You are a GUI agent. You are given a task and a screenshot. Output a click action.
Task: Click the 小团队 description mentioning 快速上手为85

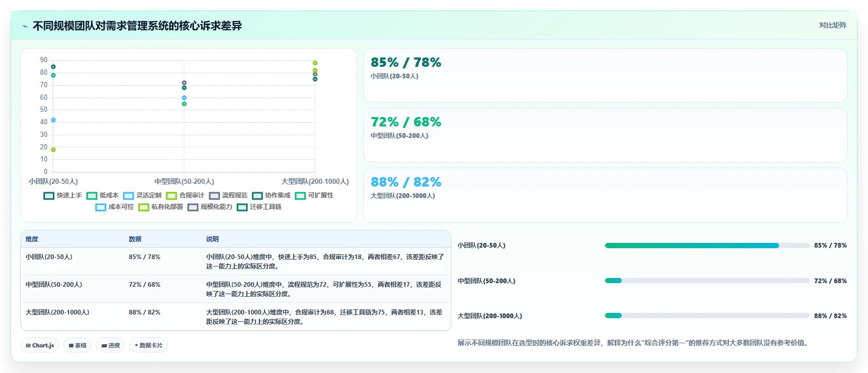[325, 262]
